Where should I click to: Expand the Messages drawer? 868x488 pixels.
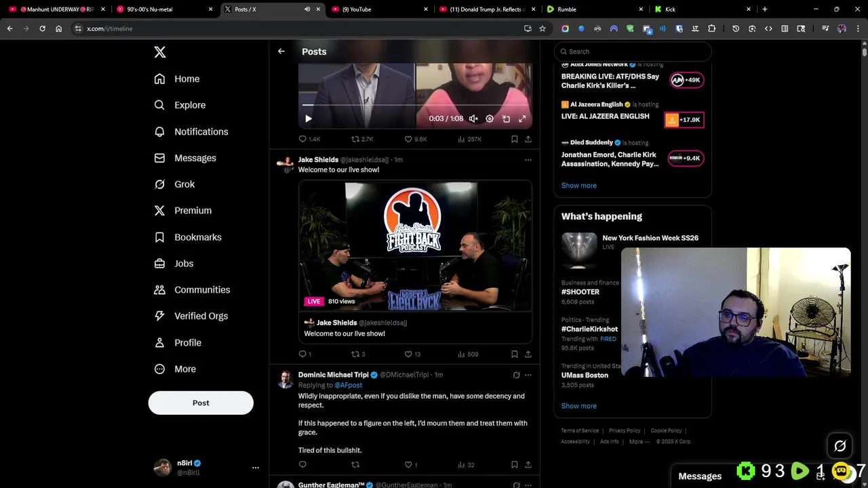click(x=700, y=476)
